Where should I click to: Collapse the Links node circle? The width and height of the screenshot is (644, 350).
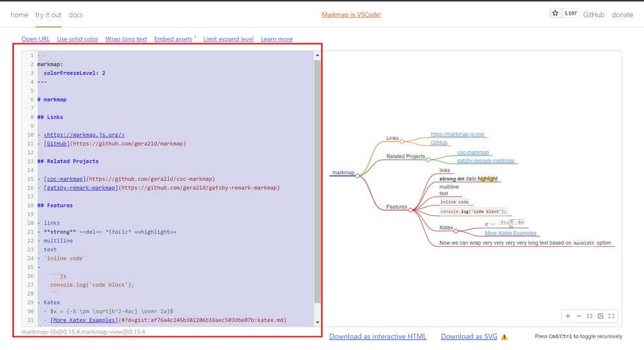[x=402, y=141]
